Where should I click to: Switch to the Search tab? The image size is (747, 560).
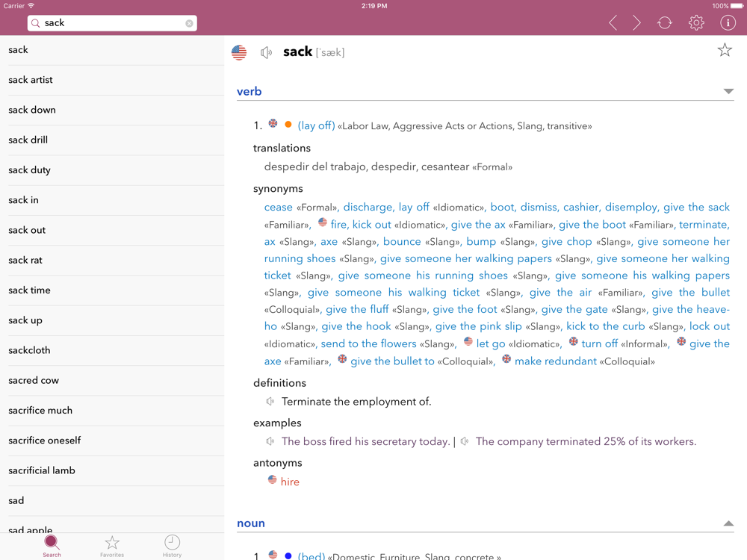52,546
